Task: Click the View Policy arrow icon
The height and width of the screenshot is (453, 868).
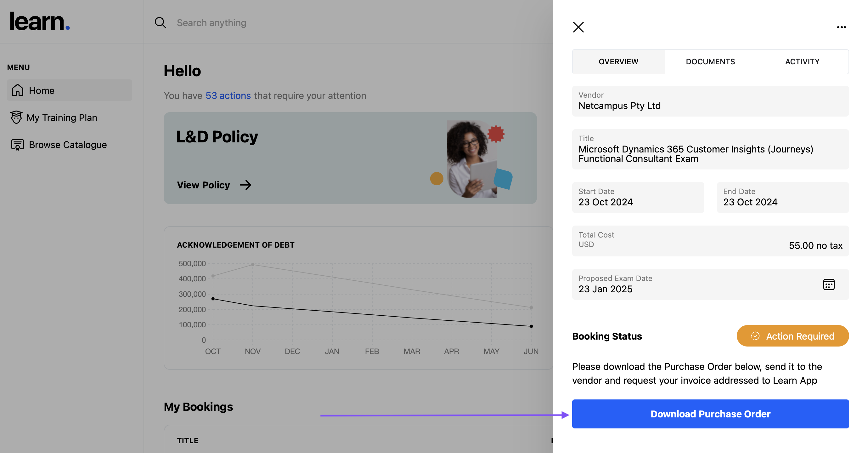Action: 246,185
